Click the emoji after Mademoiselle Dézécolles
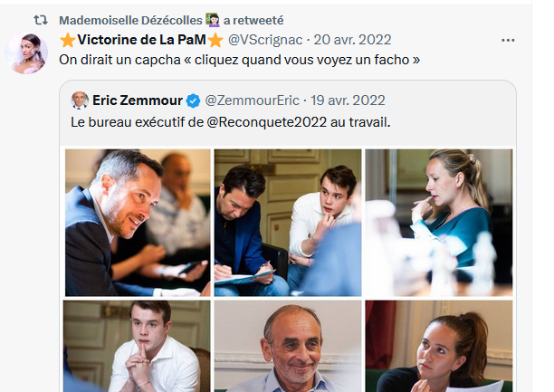 tap(213, 20)
